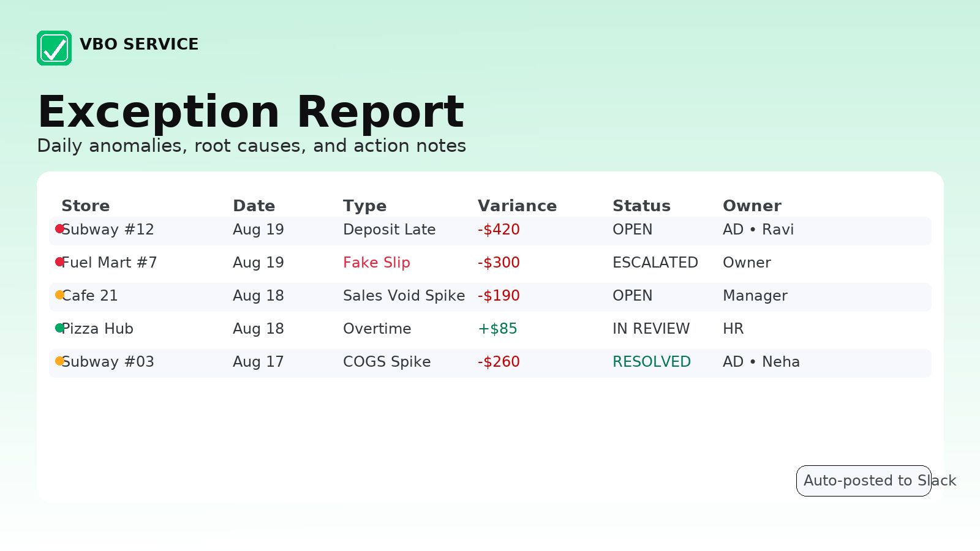Viewport: 980px width, 551px height.
Task: Click the -$190 variance value
Action: (x=499, y=296)
